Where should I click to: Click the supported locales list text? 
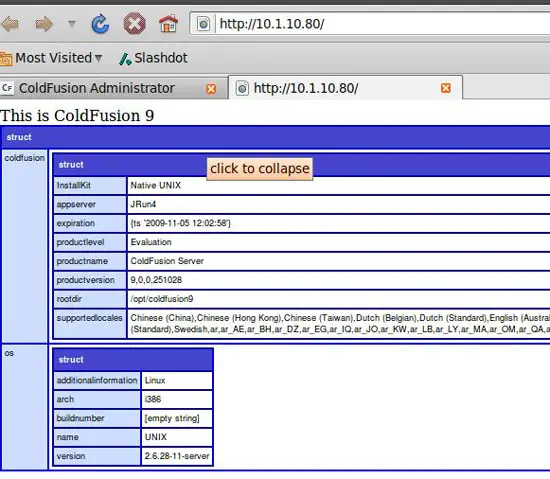pos(340,324)
